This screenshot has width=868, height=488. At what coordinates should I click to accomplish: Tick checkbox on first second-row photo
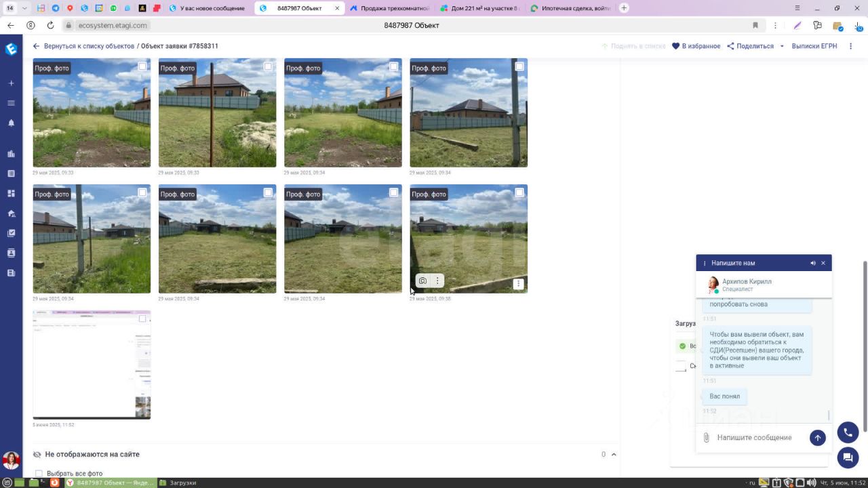pyautogui.click(x=142, y=192)
